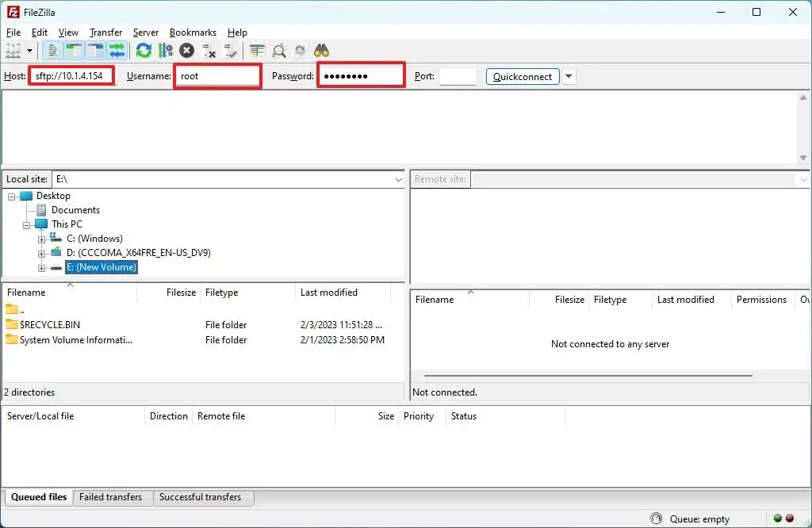The image size is (812, 528).
Task: Toggle the speed limits gauge icon
Action: point(165,50)
